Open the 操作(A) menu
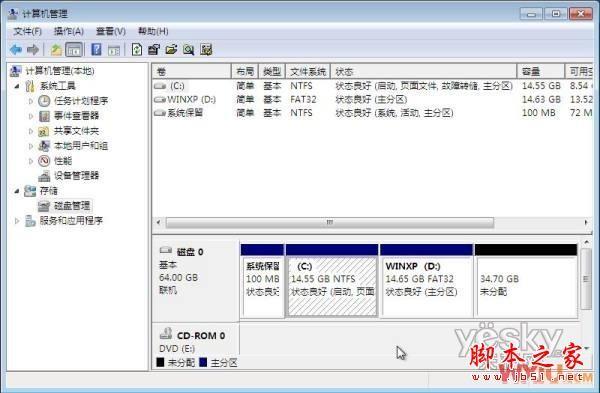This screenshot has width=600, height=393. tap(69, 31)
